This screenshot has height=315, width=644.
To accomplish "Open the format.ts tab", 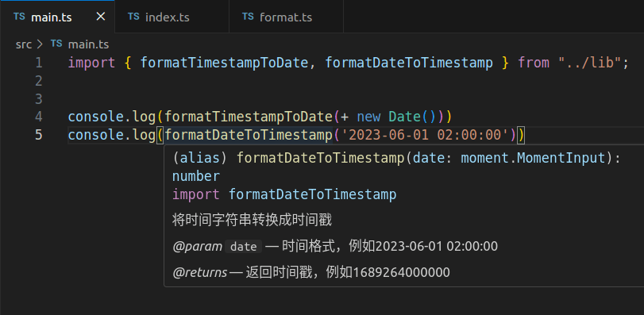I will click(287, 17).
